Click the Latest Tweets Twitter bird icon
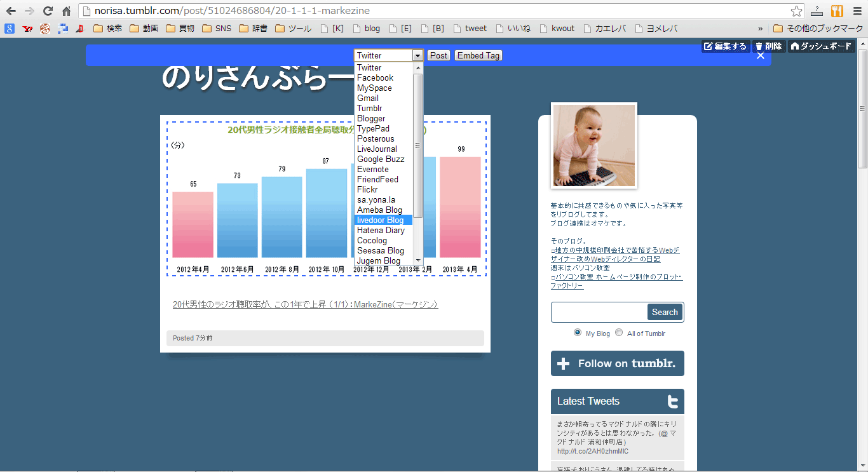Viewport: 868px width, 472px height. click(672, 401)
